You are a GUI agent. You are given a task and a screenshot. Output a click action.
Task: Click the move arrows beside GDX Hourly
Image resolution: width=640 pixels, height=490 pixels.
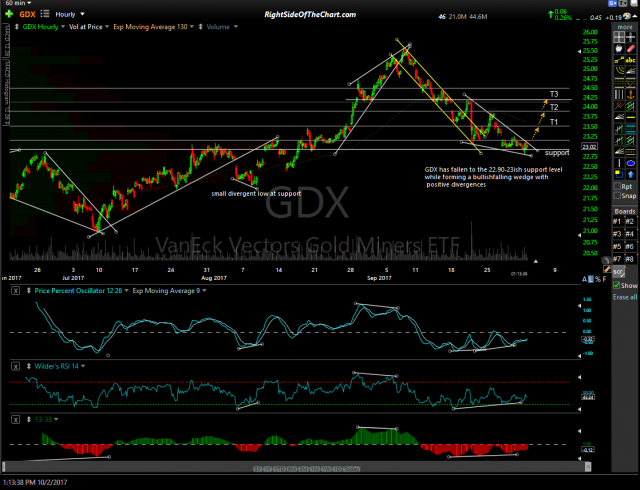[16, 27]
